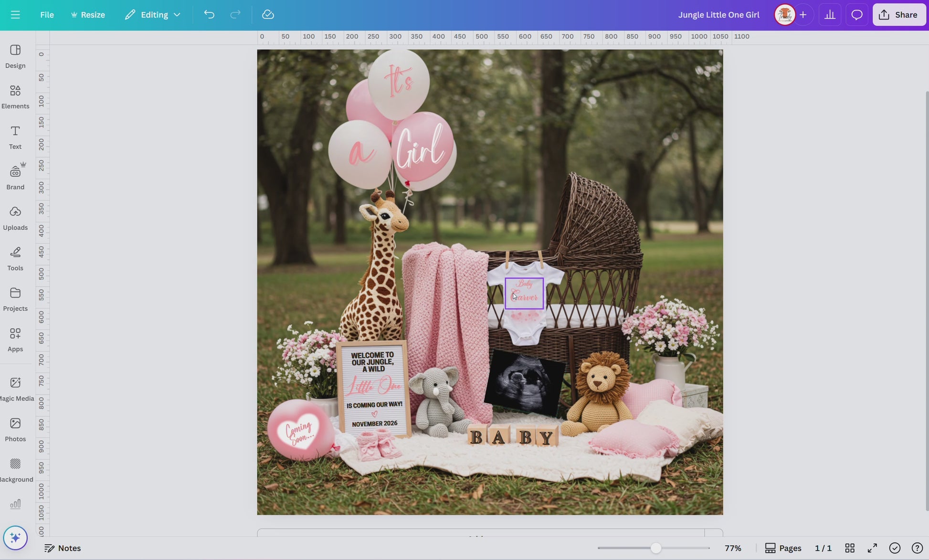Select the Baby Carver text on onesie

tap(524, 293)
